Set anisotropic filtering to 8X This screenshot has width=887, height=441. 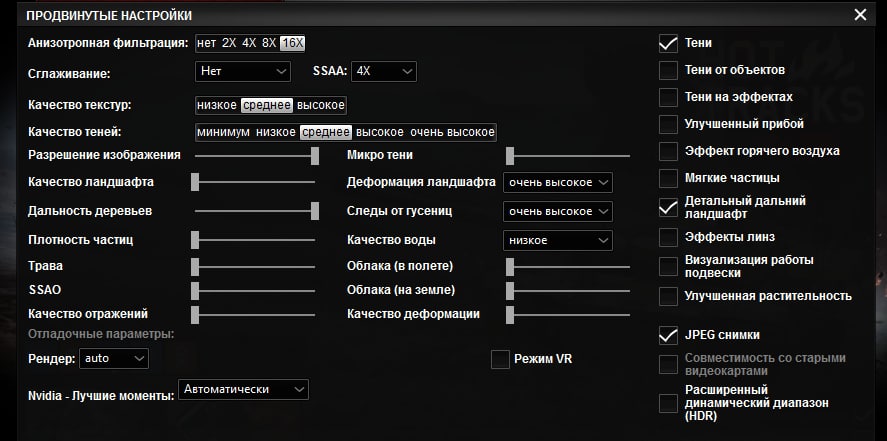(x=269, y=43)
